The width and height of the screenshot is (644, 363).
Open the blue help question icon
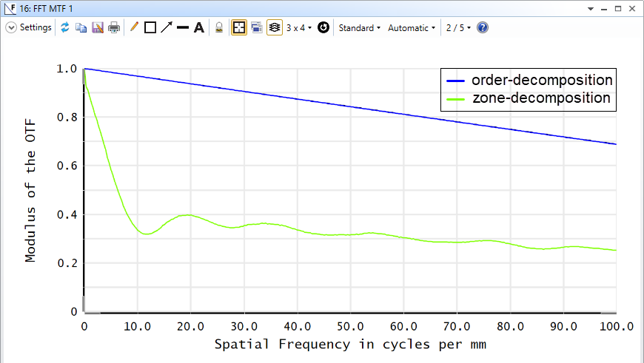(x=483, y=27)
